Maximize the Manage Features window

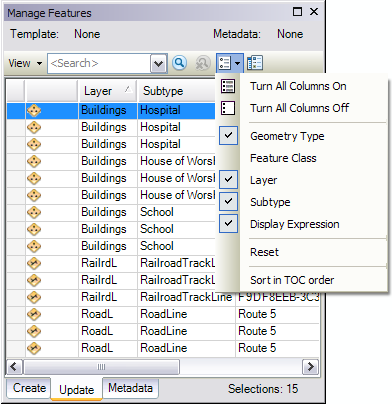click(297, 12)
